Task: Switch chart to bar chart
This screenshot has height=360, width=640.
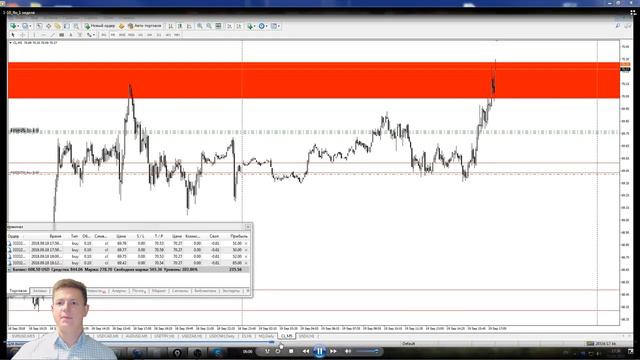Action: pyautogui.click(x=171, y=26)
